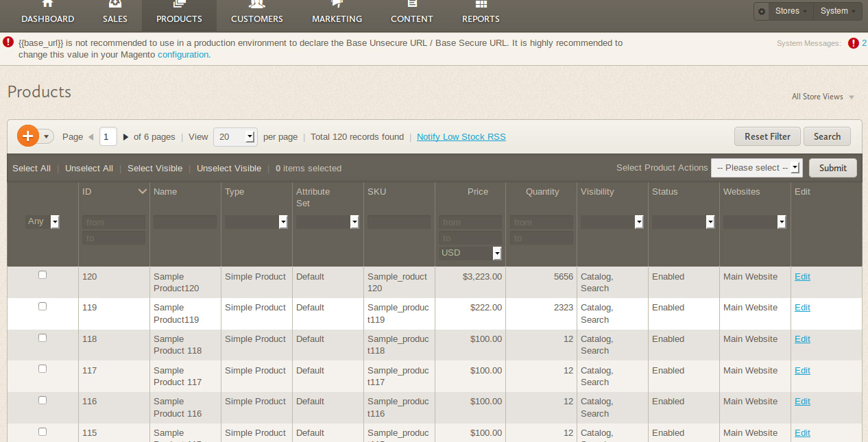Check the box for product 115

coord(43,432)
